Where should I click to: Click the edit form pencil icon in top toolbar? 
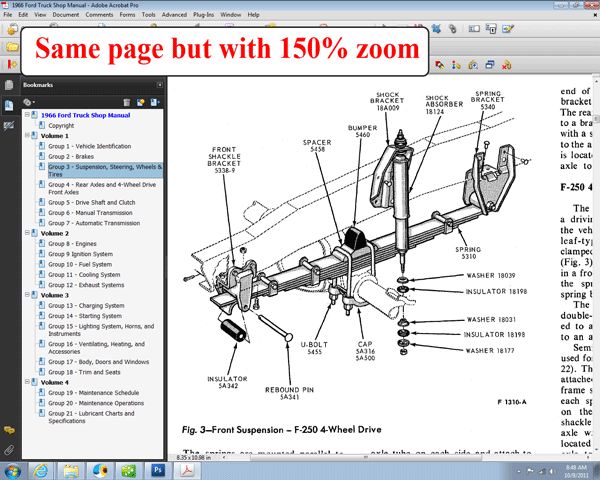[x=508, y=29]
